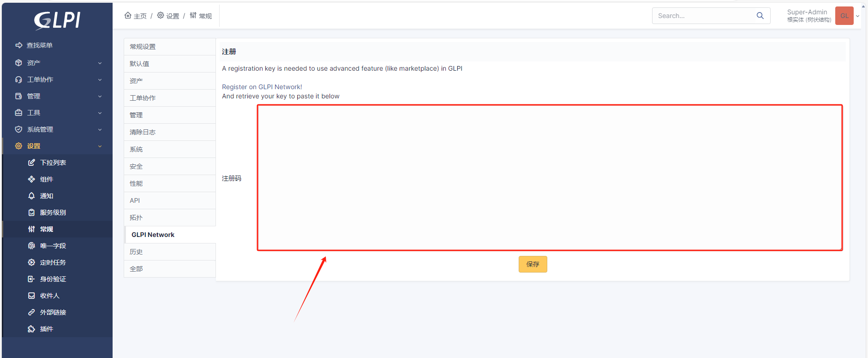
Task: Click the 插件 puzzle piece icon
Action: click(x=31, y=329)
